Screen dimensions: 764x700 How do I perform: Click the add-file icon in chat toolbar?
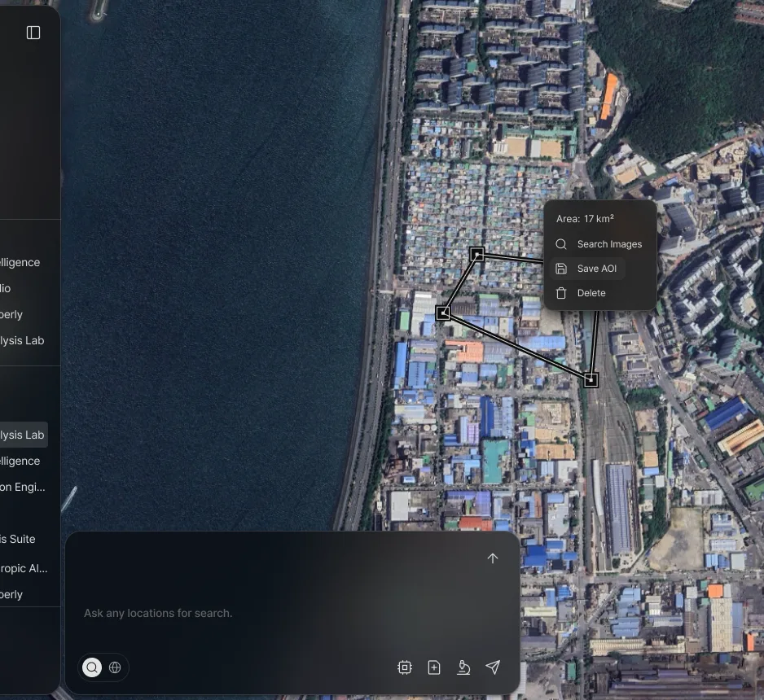click(433, 667)
